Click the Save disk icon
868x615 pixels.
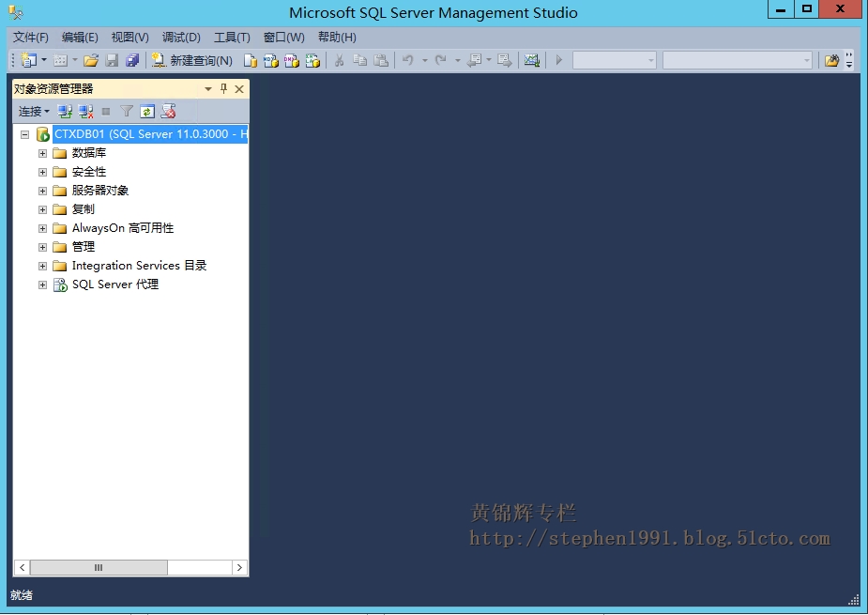pos(112,60)
